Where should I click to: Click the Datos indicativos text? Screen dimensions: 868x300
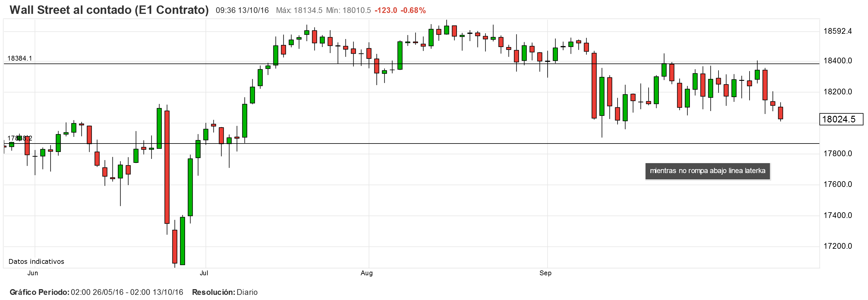[x=36, y=262]
